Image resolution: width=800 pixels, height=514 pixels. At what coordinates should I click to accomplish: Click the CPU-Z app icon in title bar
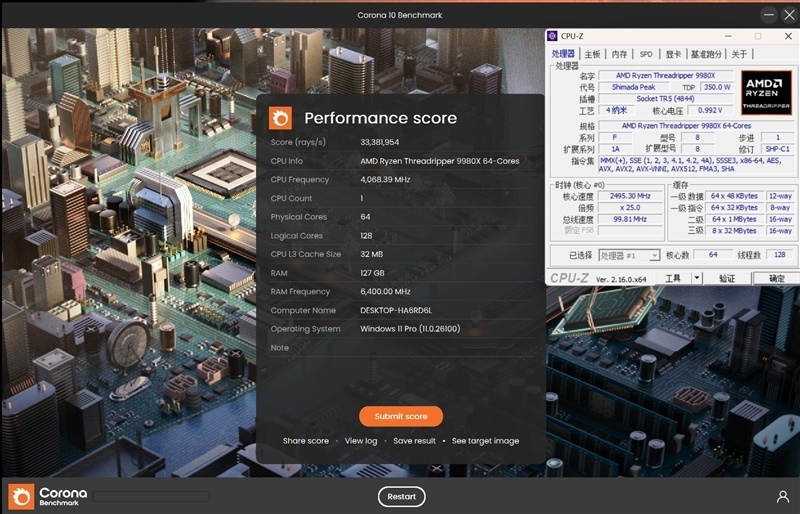point(553,37)
